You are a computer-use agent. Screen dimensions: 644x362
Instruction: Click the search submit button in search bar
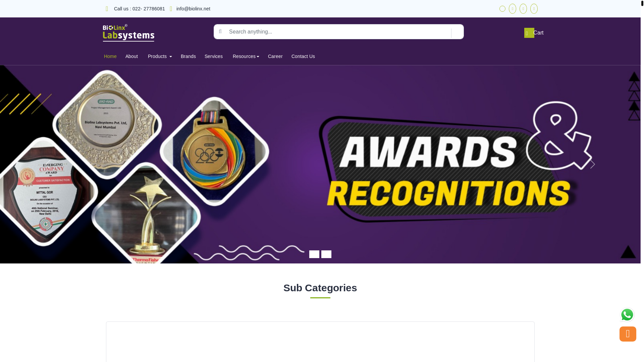click(x=457, y=32)
